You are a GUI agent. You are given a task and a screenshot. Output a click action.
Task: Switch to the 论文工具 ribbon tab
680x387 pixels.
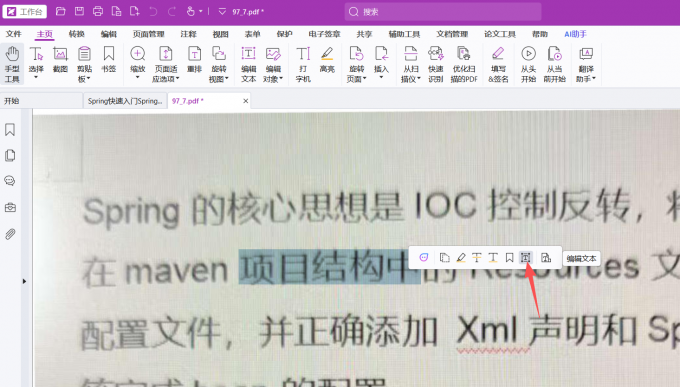(500, 34)
